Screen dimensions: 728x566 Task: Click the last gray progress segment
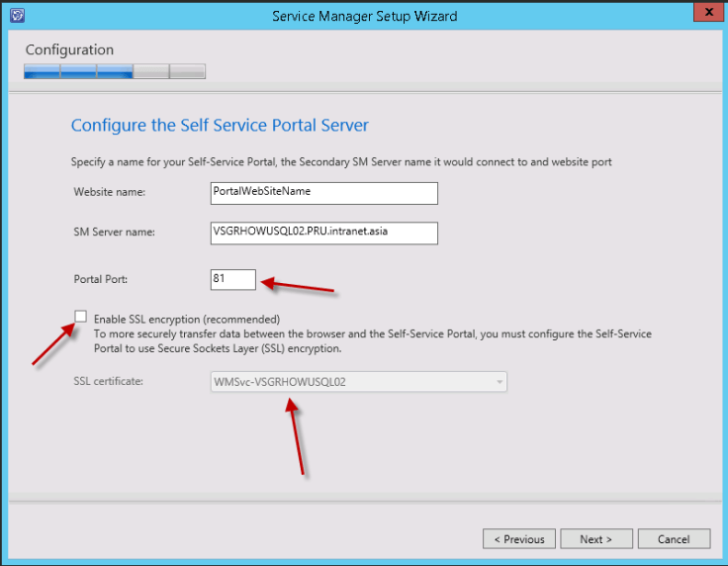[187, 71]
